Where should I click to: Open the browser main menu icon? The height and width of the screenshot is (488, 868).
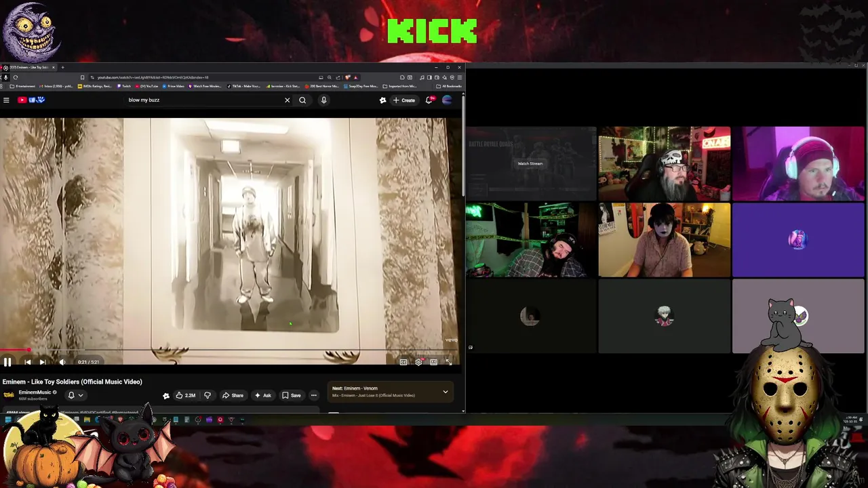[460, 77]
